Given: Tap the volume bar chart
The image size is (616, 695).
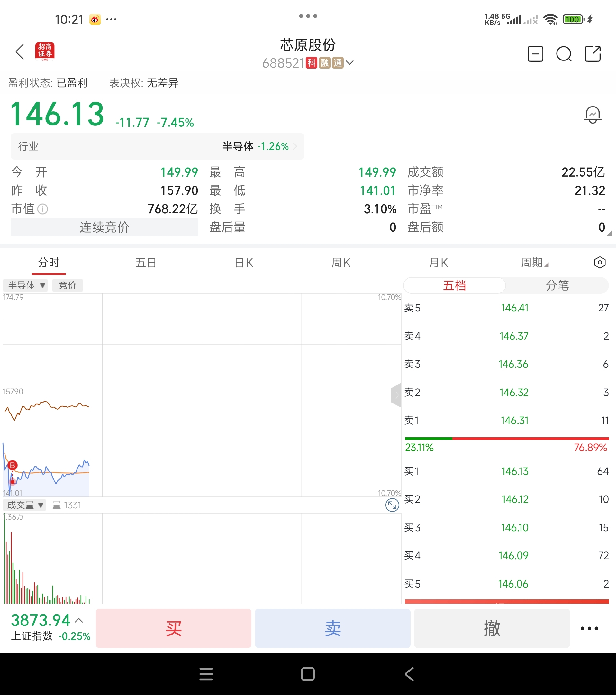Looking at the screenshot, I should click(x=202, y=558).
